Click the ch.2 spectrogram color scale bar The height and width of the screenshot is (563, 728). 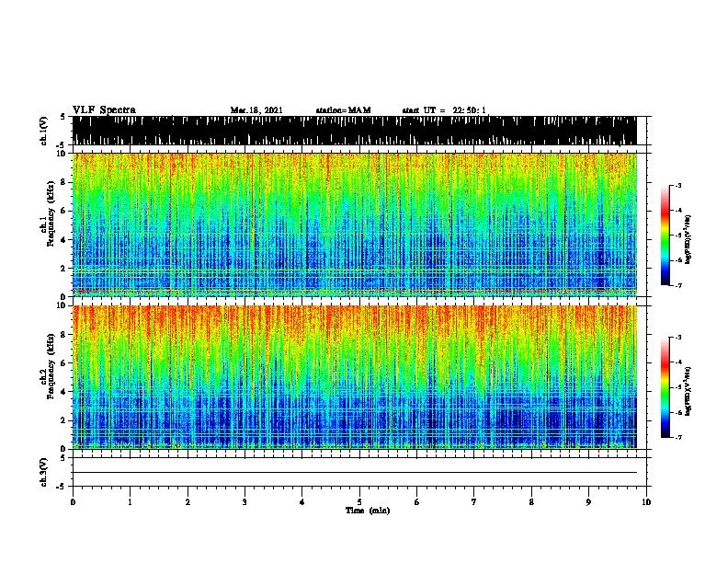pos(665,387)
